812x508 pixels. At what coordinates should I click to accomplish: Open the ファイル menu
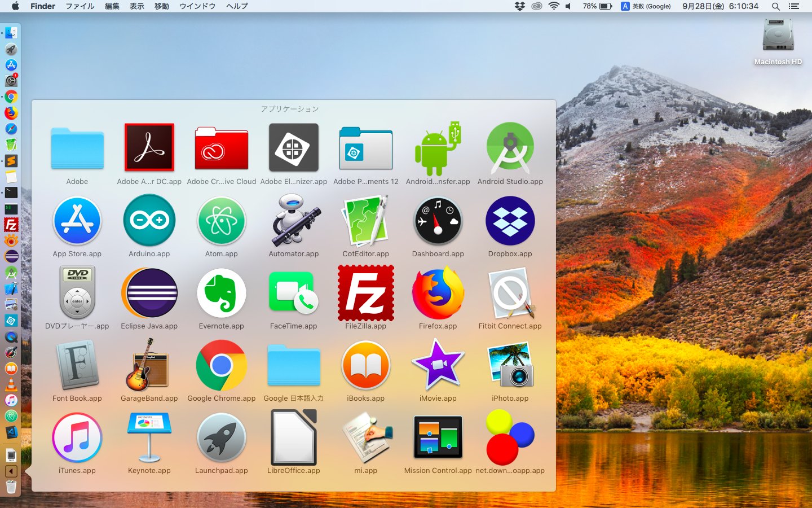point(80,6)
